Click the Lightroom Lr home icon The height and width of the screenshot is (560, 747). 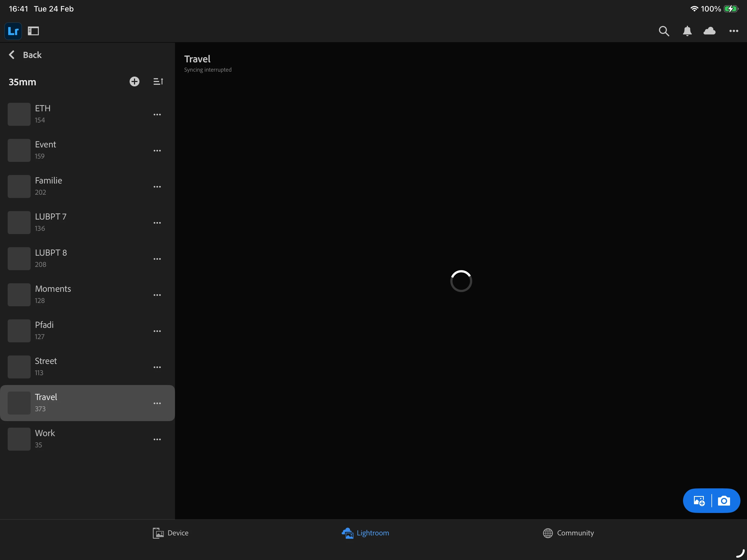tap(13, 31)
